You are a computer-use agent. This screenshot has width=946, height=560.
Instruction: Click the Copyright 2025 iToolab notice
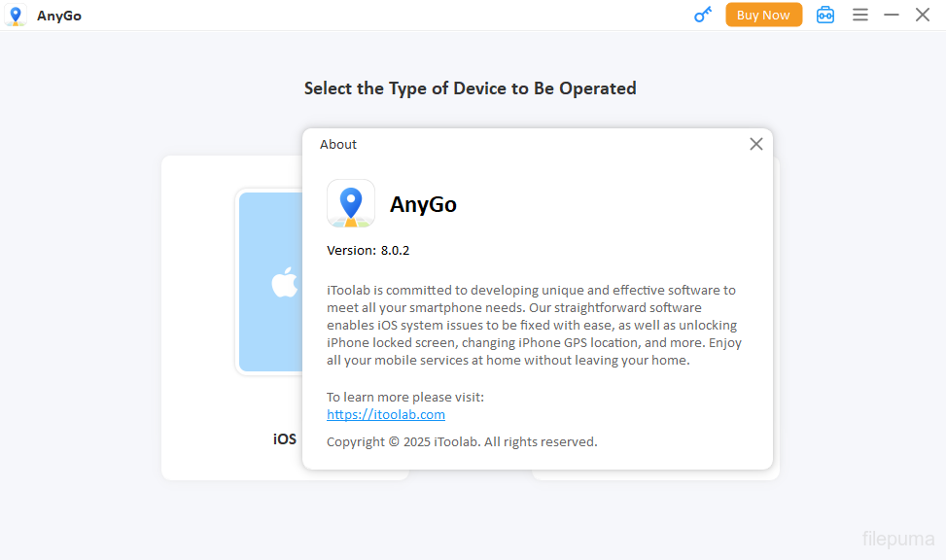(x=462, y=441)
